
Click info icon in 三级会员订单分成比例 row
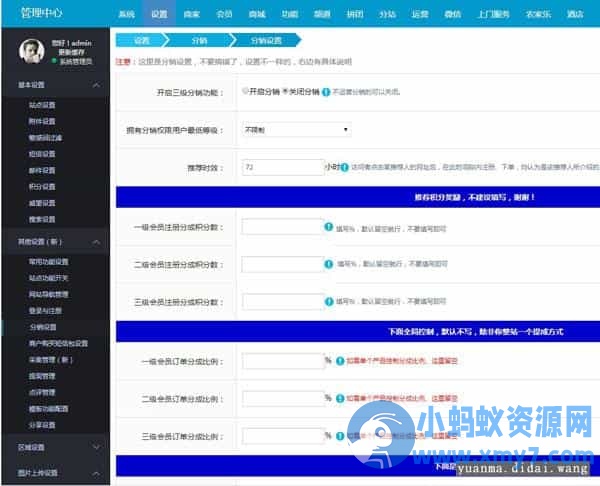[340, 436]
